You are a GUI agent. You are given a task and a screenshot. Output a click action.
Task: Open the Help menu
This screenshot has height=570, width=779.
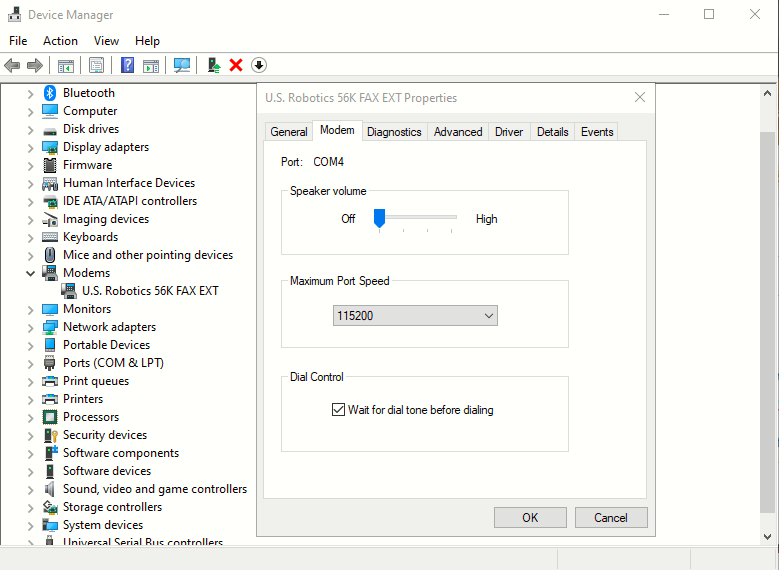point(147,41)
